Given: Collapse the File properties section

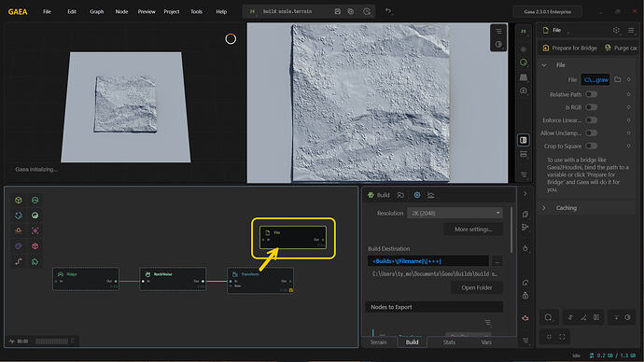Looking at the screenshot, I should click(544, 65).
